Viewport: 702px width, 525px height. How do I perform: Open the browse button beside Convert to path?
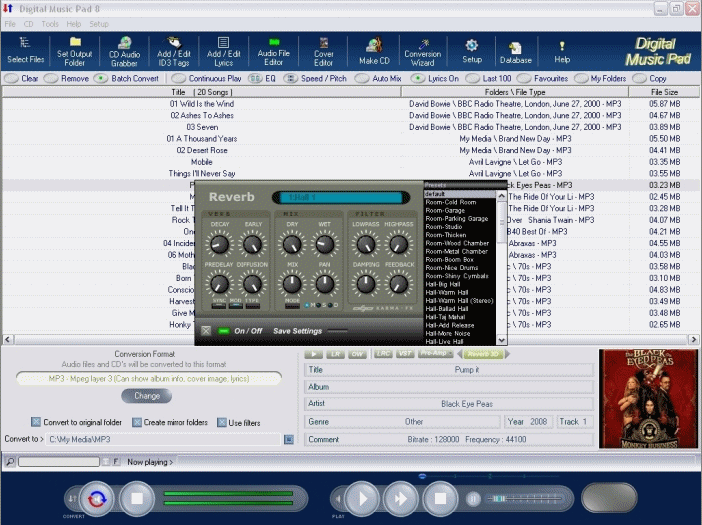[288, 439]
